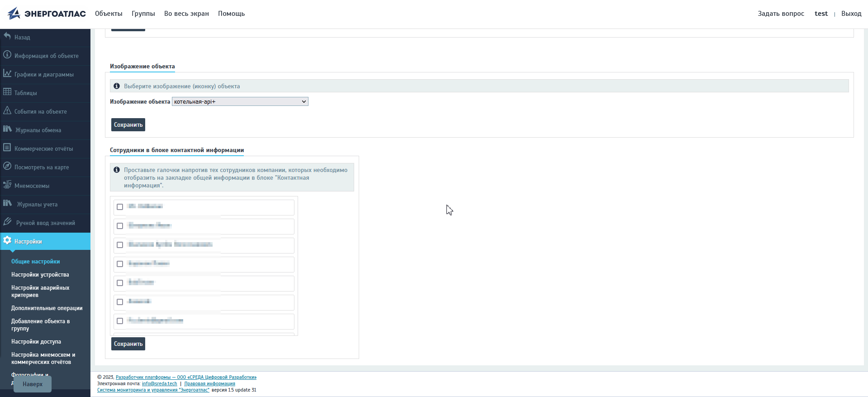Viewport: 868px width, 397px height.
Task: Open the Помощь menu item
Action: pyautogui.click(x=231, y=14)
